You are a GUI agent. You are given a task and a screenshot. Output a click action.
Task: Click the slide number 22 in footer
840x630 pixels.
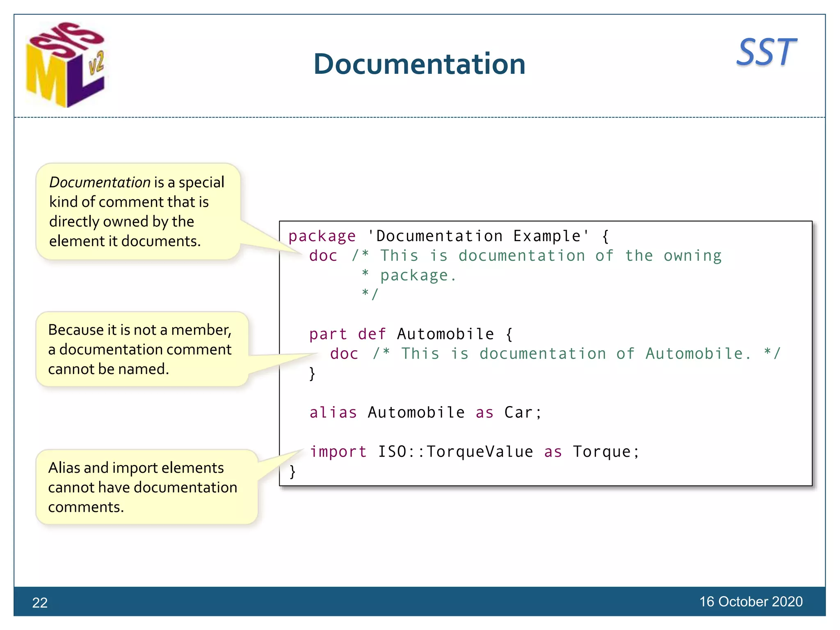[40, 603]
